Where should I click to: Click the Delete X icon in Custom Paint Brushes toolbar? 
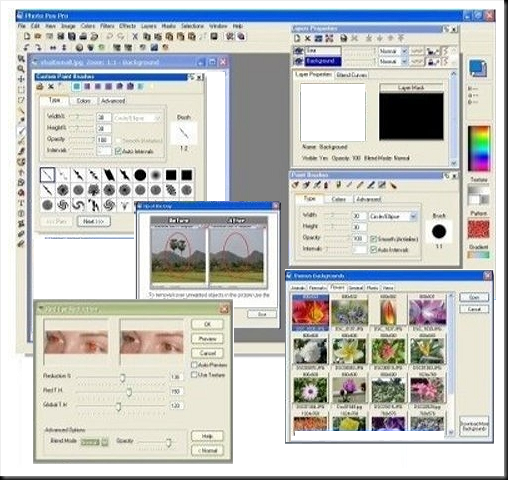pos(51,87)
